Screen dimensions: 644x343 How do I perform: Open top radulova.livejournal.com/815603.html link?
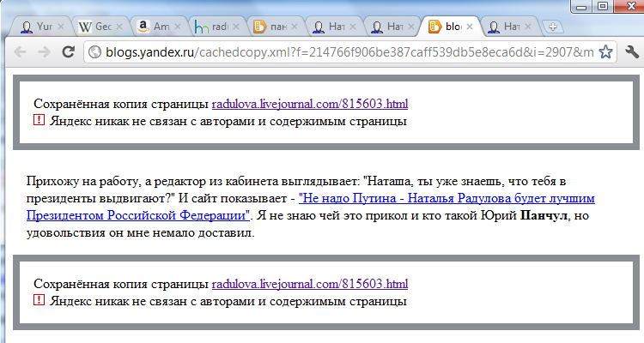click(x=310, y=104)
